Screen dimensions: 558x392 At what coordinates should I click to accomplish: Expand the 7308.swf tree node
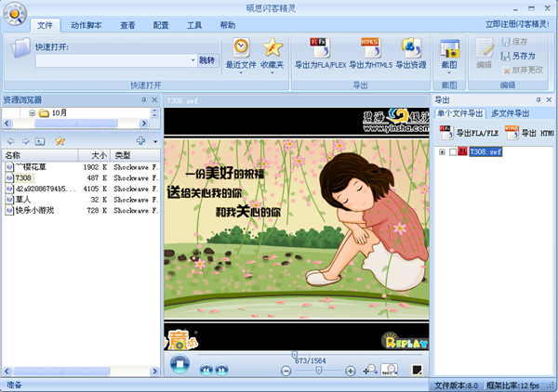coord(442,152)
